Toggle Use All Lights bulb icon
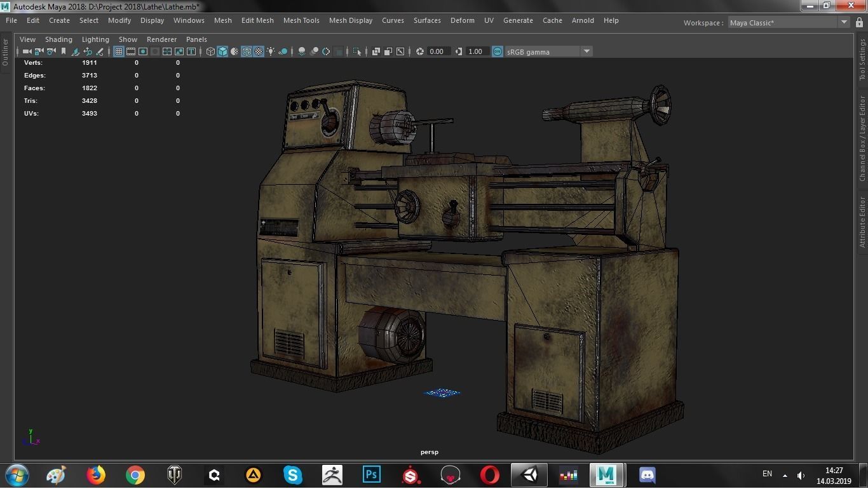Image resolution: width=868 pixels, height=489 pixels. [271, 51]
